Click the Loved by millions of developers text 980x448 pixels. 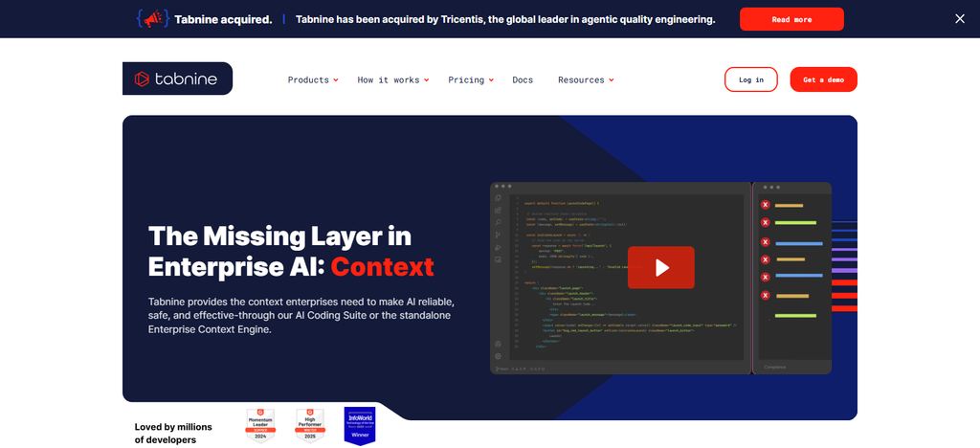click(173, 433)
